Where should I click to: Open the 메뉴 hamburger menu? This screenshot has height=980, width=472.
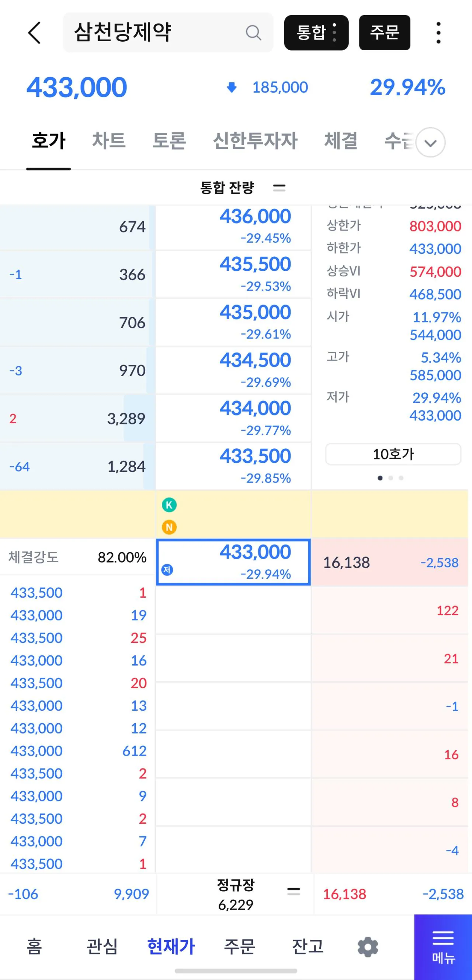click(443, 946)
